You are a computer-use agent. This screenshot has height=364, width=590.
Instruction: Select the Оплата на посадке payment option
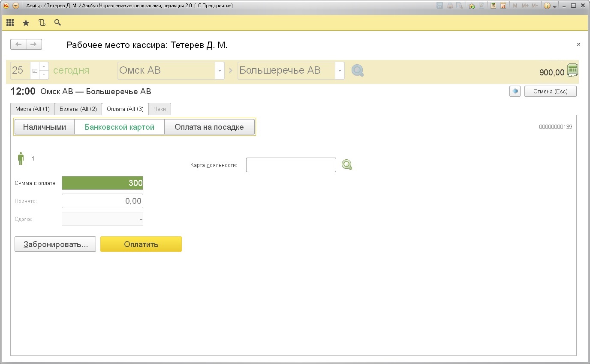(x=209, y=127)
